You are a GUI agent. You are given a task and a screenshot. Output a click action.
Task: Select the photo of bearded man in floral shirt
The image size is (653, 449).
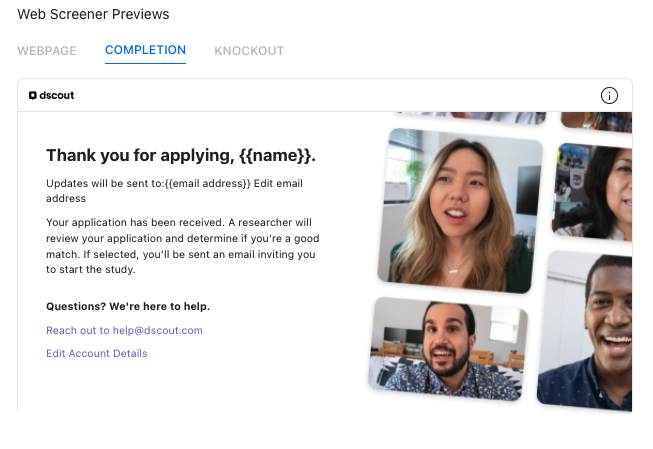pos(448,349)
